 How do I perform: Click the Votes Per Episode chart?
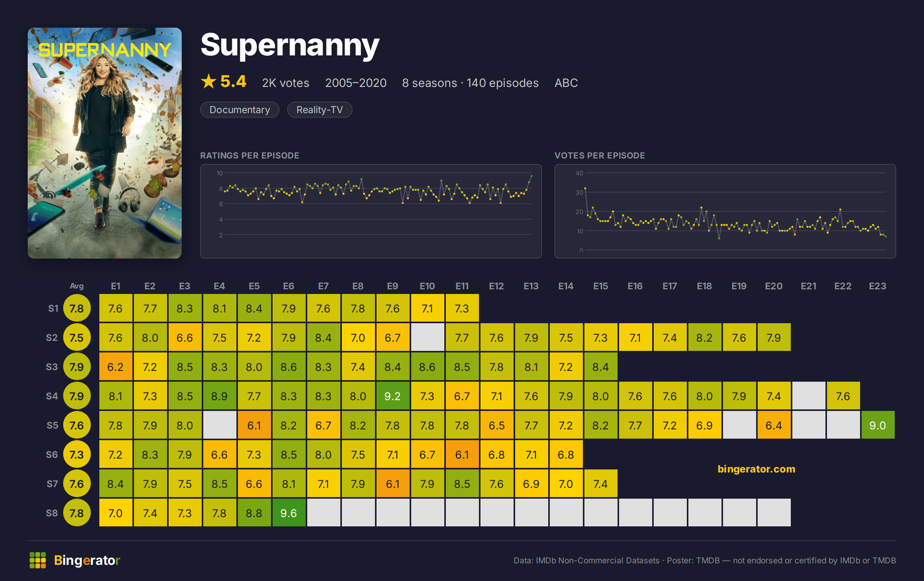(725, 211)
